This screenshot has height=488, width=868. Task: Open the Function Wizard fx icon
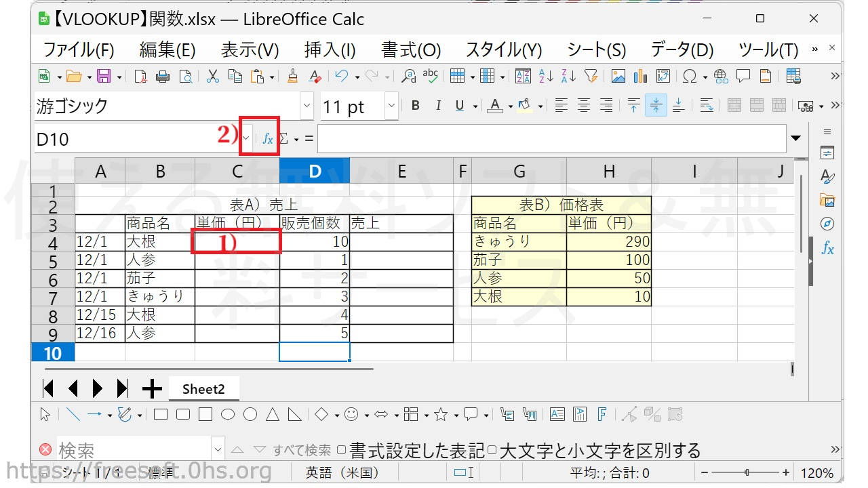[268, 139]
